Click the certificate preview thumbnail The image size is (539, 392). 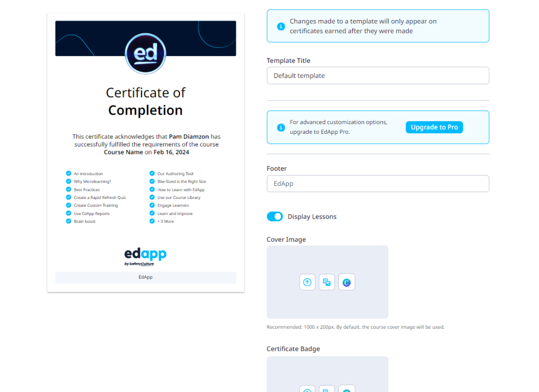[x=145, y=153]
